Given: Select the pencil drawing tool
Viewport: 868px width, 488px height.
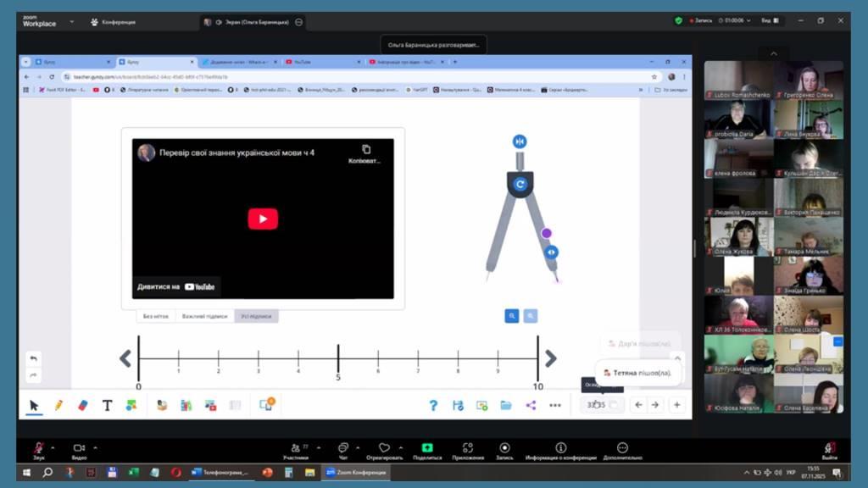Looking at the screenshot, I should (x=58, y=405).
